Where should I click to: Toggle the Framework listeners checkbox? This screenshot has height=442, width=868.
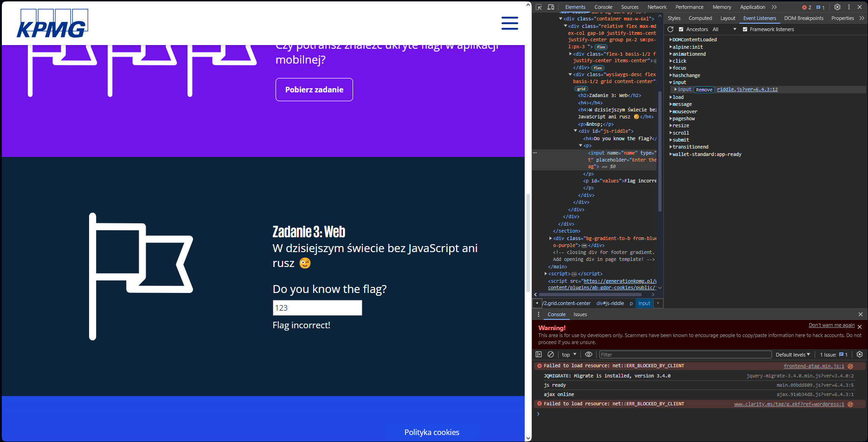tap(745, 29)
